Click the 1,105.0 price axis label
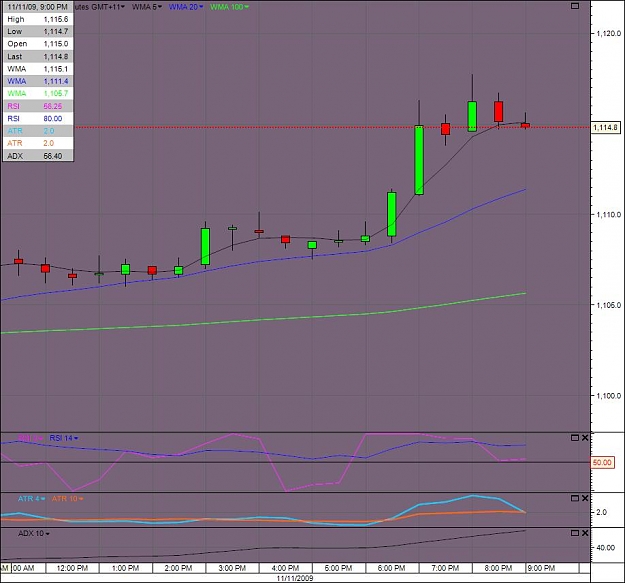The image size is (625, 583). point(609,305)
